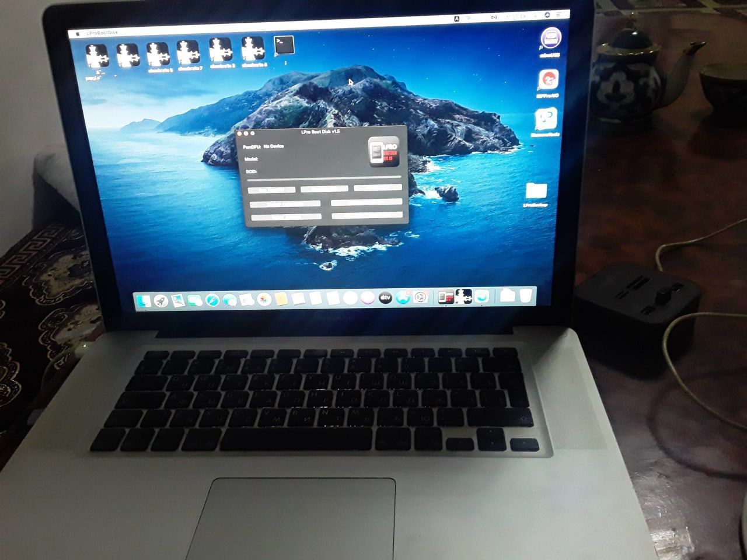This screenshot has height=560, width=747.
Task: Open Safari from the Dock
Action: point(212,300)
